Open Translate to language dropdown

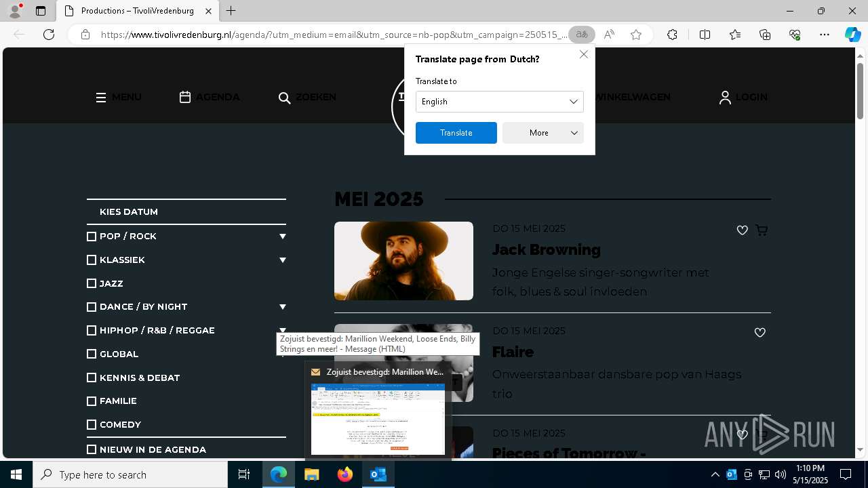[500, 102]
